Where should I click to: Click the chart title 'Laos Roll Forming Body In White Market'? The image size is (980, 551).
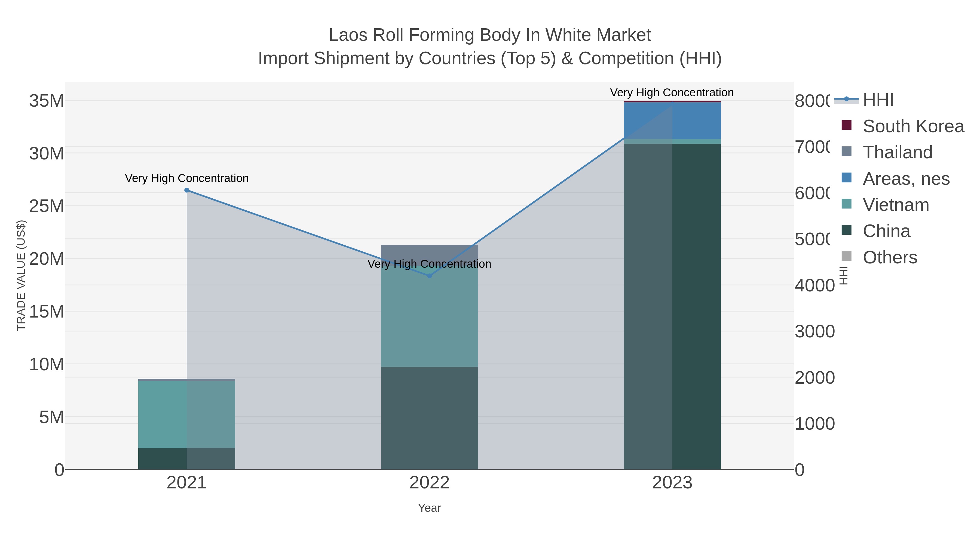[490, 35]
